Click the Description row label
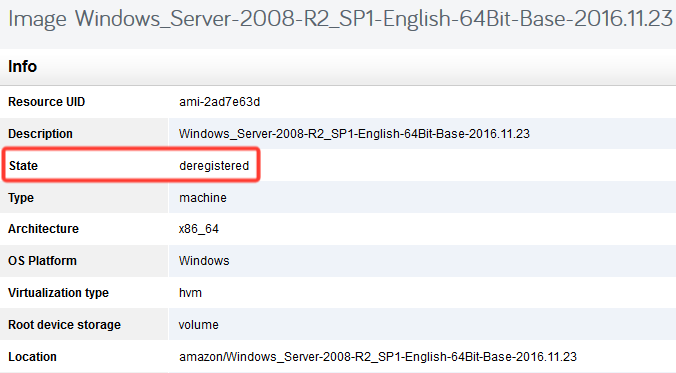The image size is (676, 373). pos(40,134)
